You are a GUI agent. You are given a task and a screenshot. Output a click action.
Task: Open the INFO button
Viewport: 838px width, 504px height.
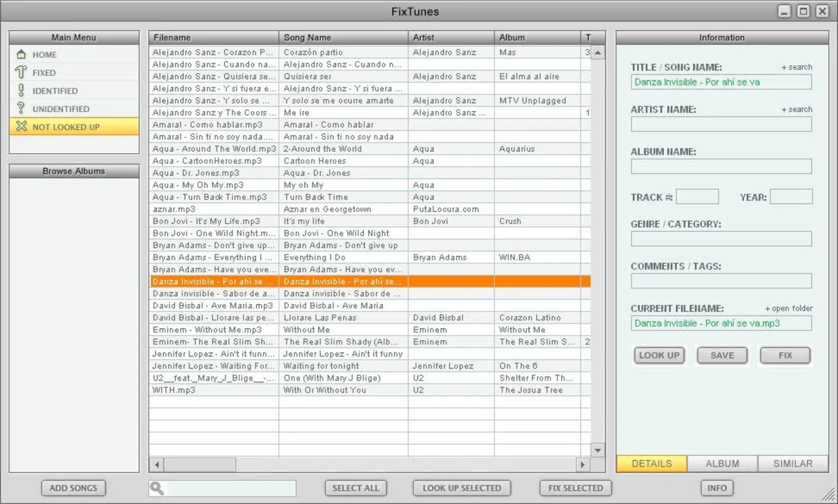tap(717, 488)
